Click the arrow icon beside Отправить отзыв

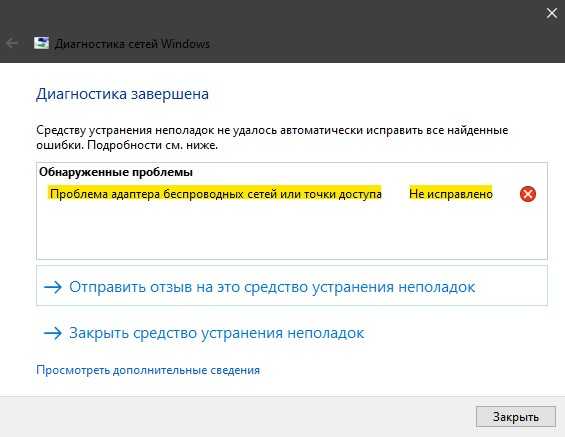tap(53, 287)
